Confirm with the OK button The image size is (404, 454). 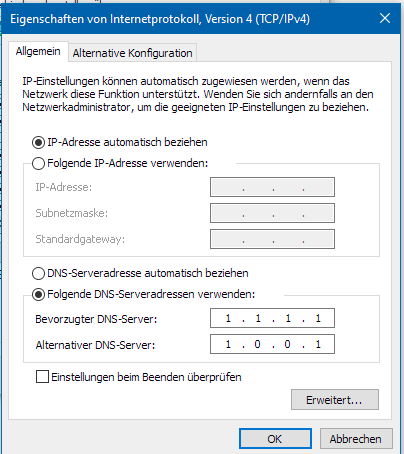tap(275, 439)
